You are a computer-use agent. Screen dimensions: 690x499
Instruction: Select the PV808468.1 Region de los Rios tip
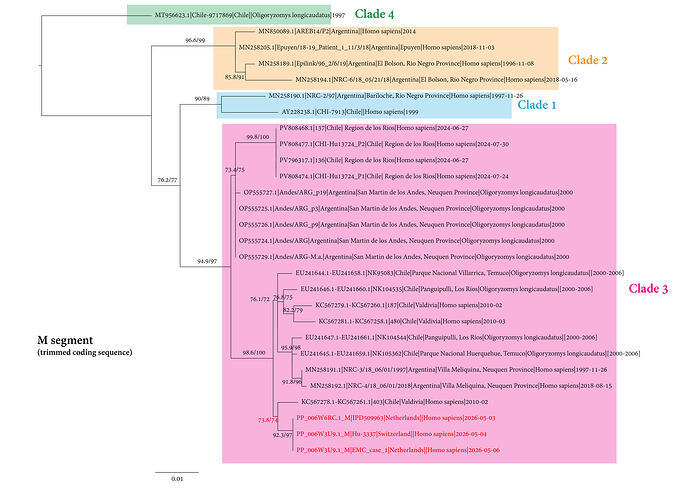click(x=374, y=128)
